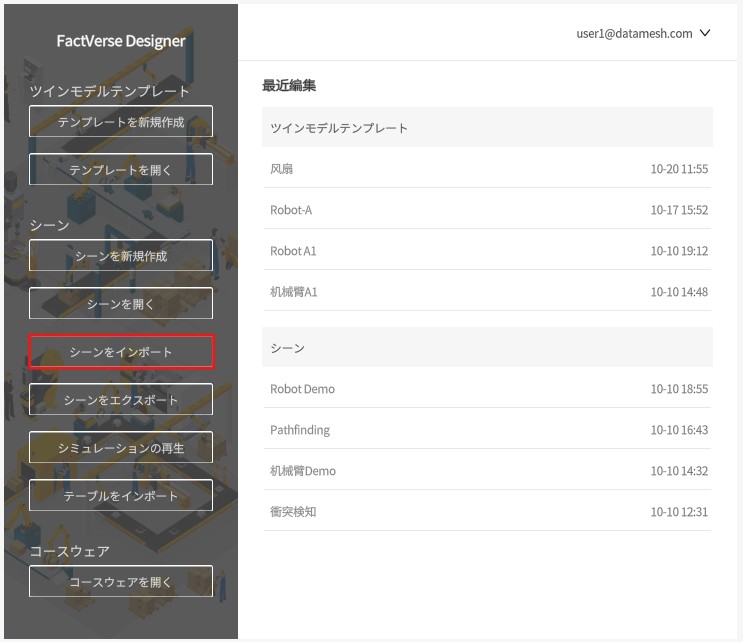Select the highlighted シーンをインポート button

point(121,352)
